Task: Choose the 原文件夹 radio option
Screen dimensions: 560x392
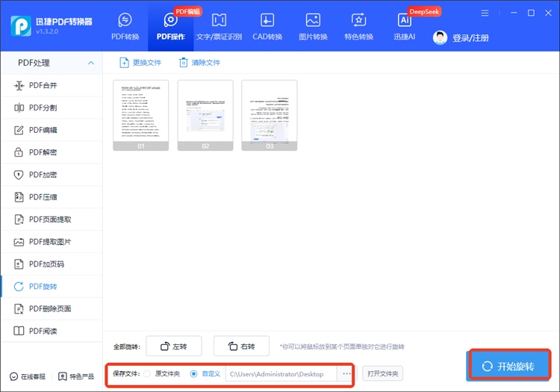Action: pos(147,374)
